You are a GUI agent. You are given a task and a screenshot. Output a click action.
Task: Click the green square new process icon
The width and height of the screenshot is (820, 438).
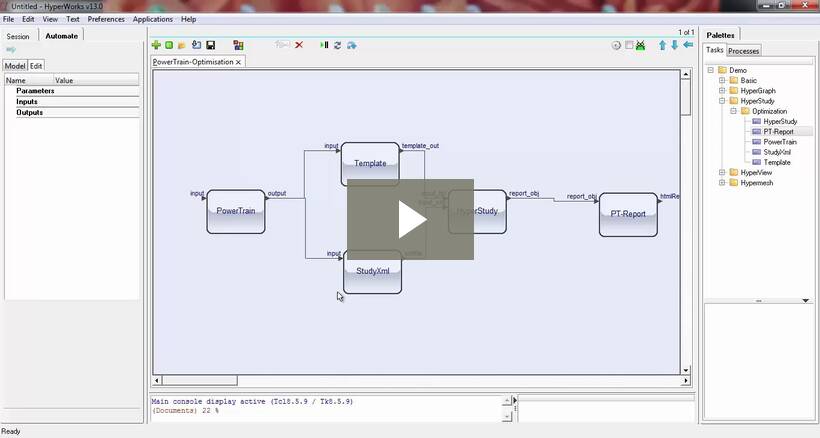click(x=169, y=45)
